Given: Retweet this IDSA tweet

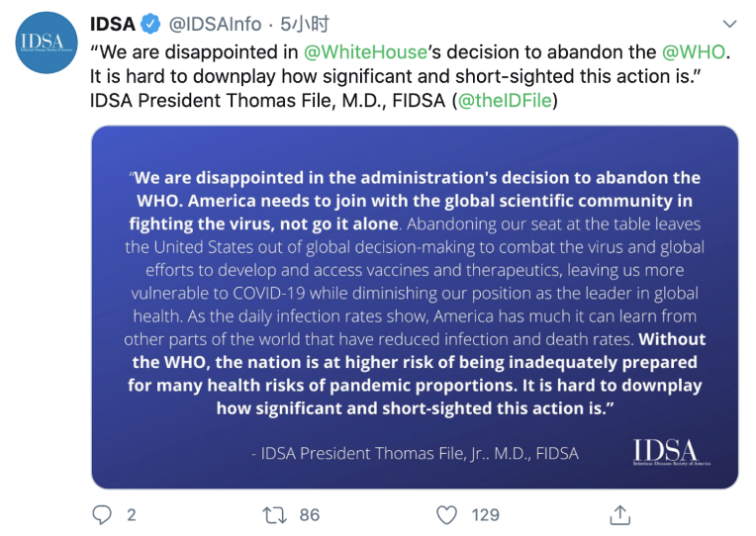Looking at the screenshot, I should (273, 514).
